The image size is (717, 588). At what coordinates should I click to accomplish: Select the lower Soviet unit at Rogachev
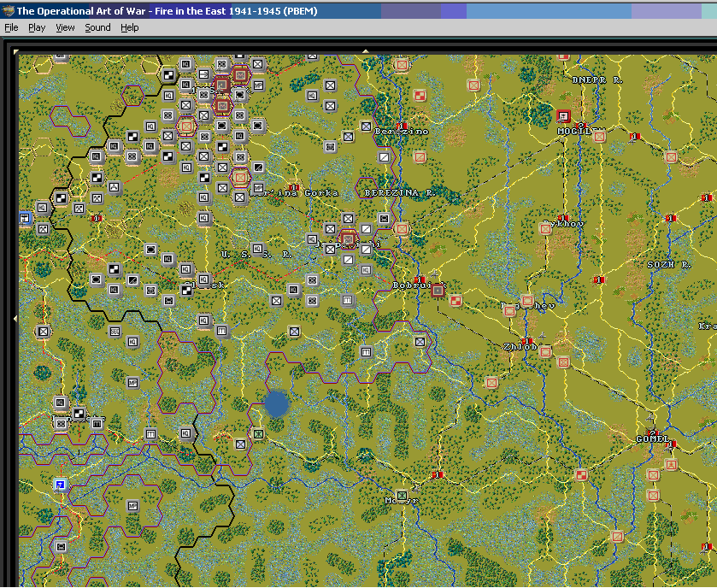[x=509, y=311]
